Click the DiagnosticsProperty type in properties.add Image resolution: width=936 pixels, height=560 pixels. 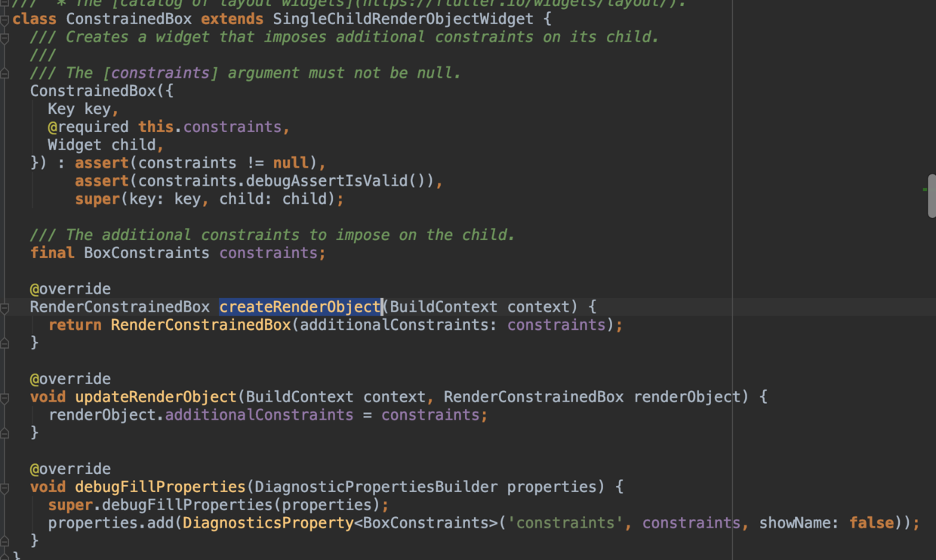268,523
